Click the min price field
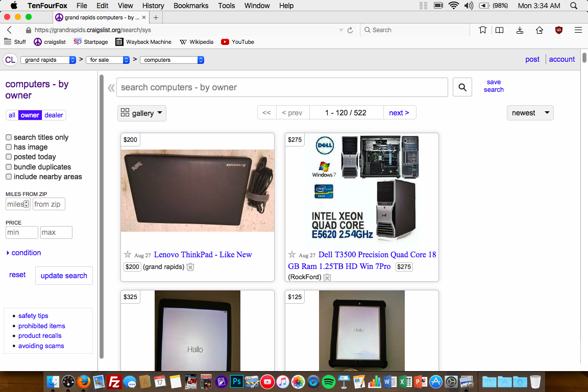This screenshot has width=588, height=392. pyautogui.click(x=22, y=233)
